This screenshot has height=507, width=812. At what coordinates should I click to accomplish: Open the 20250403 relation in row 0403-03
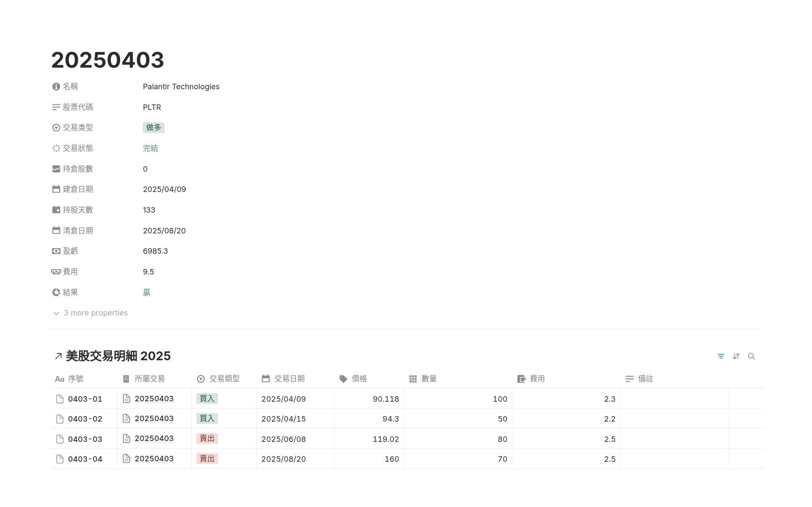(x=154, y=439)
